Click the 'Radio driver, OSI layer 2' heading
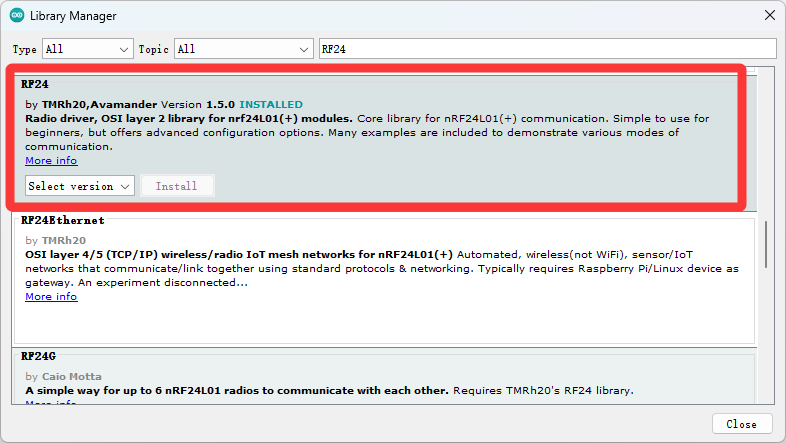 pos(188,119)
